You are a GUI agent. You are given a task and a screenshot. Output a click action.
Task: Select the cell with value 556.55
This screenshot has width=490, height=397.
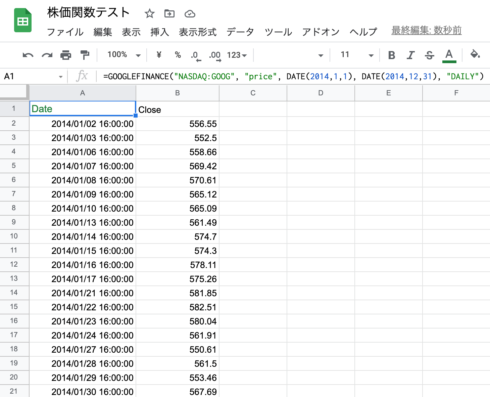(177, 124)
